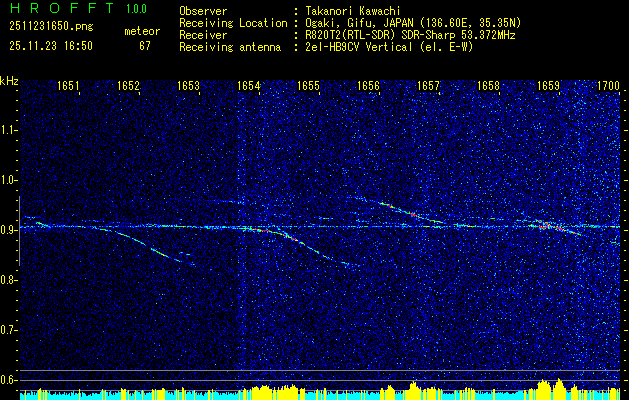Click the 1657 time marker
Image resolution: width=629 pixels, height=400 pixels.
pos(428,85)
